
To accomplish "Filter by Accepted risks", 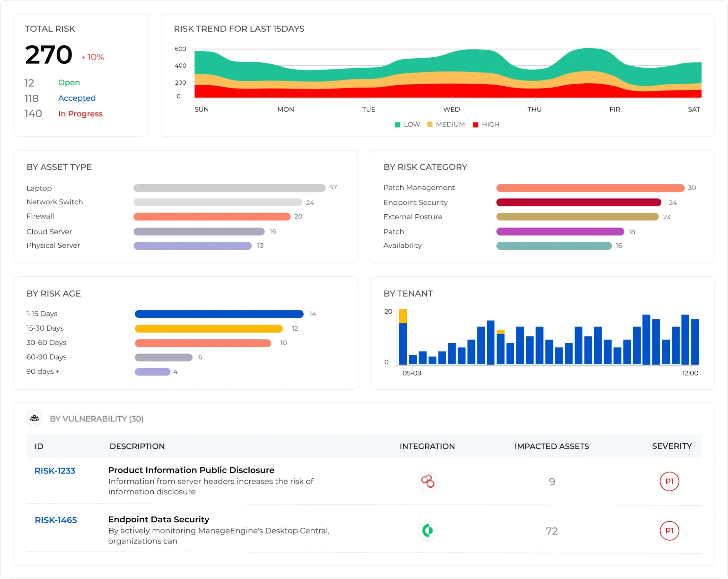I will tap(77, 98).
